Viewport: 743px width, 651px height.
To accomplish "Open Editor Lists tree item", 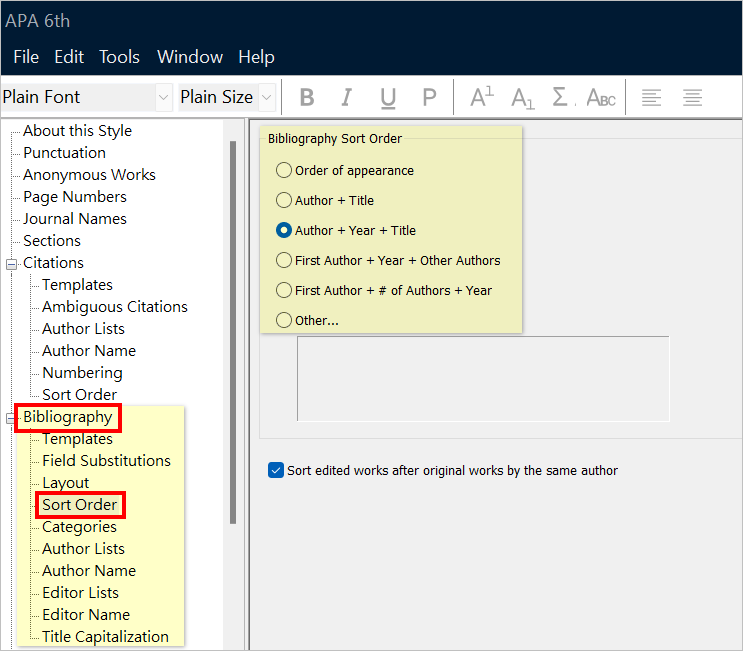I will (x=81, y=593).
